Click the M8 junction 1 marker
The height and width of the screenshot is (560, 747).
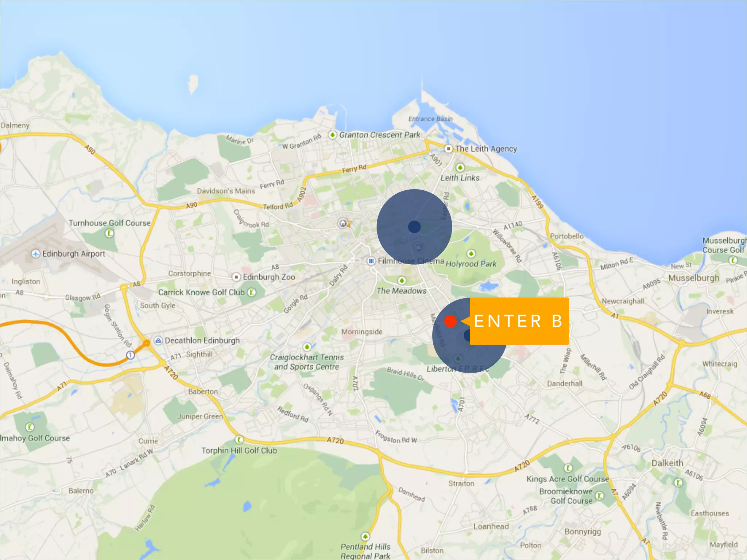(x=130, y=355)
